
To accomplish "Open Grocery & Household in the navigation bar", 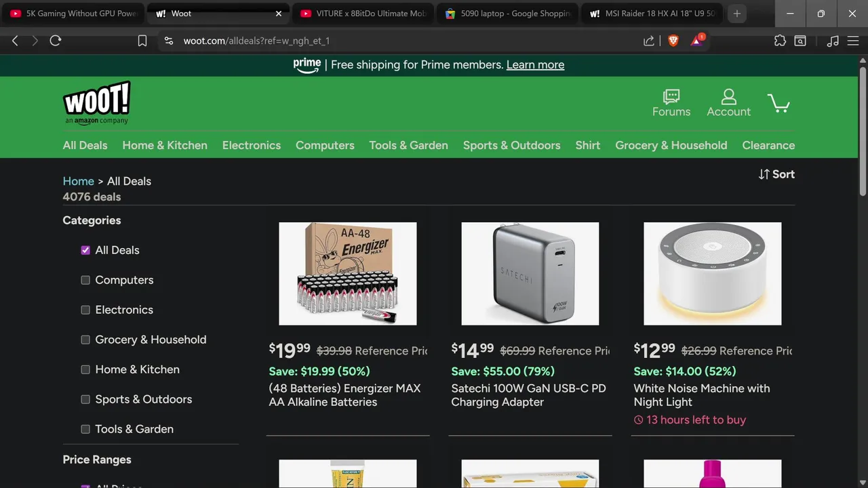I will pyautogui.click(x=671, y=145).
